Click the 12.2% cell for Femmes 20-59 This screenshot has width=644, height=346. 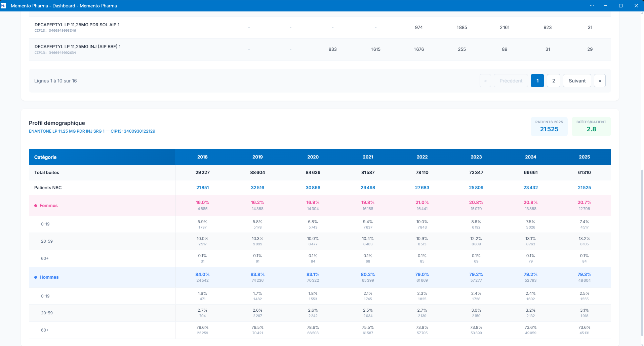click(x=476, y=241)
